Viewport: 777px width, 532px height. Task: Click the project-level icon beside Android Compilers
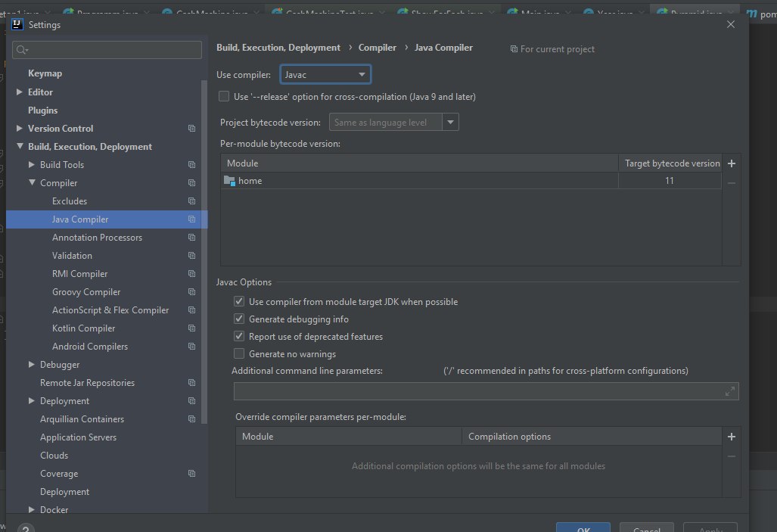pos(191,347)
